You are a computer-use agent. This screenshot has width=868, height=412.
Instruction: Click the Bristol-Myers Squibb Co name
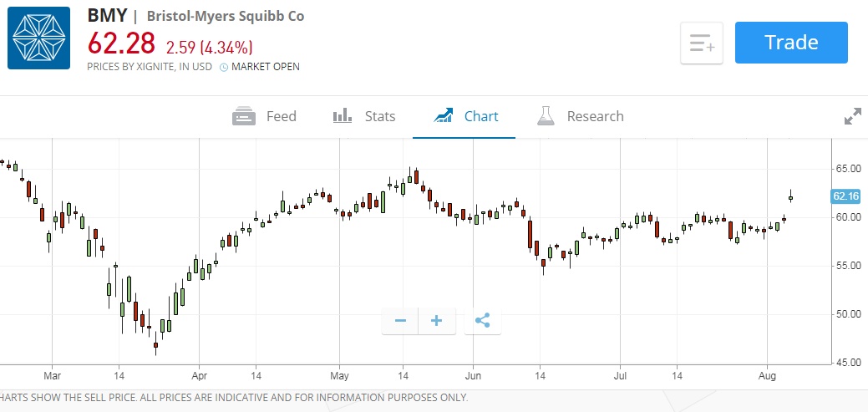tap(225, 16)
